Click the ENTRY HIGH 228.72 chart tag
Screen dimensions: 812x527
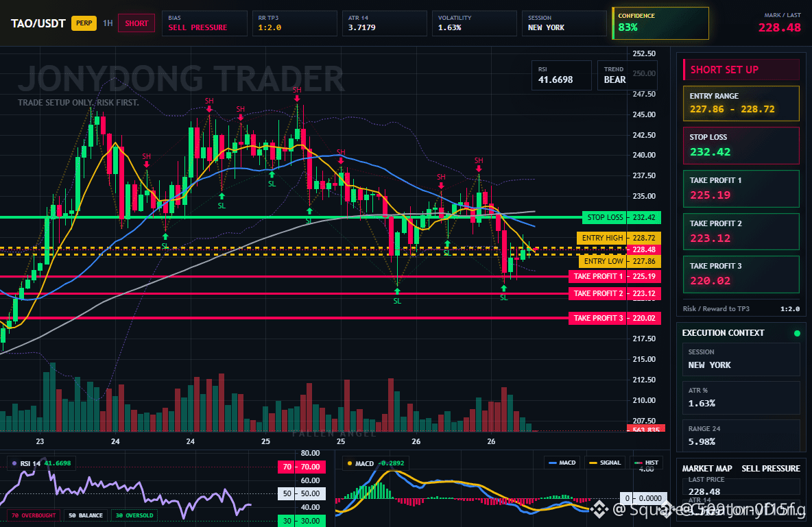pos(619,238)
